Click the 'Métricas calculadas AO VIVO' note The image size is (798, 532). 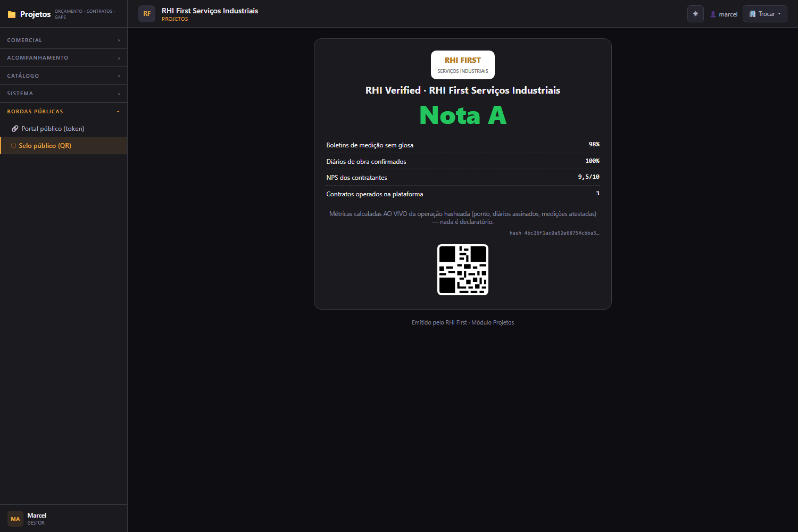point(463,218)
